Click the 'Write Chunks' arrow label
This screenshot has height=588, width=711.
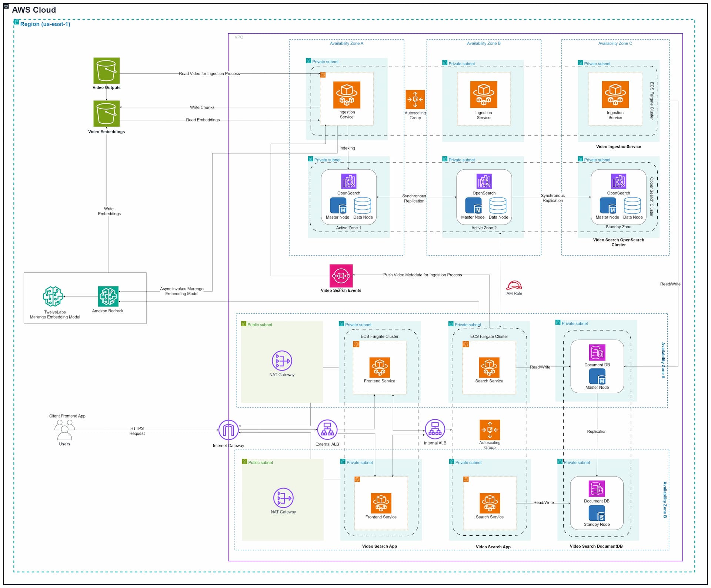click(202, 107)
